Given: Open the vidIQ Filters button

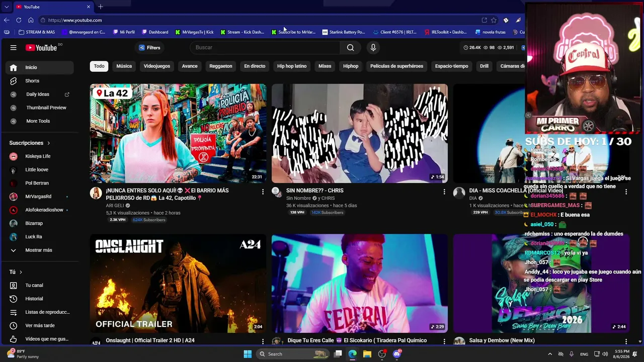Looking at the screenshot, I should point(149,48).
